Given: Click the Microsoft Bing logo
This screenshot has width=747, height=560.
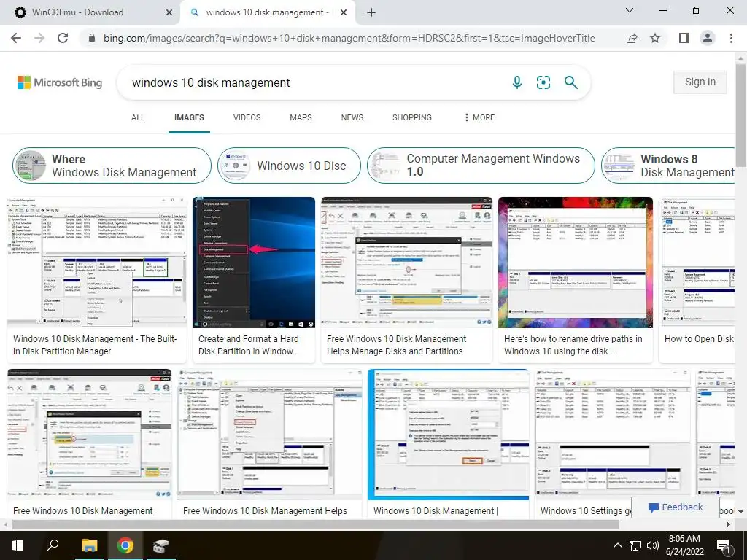Looking at the screenshot, I should (x=60, y=82).
